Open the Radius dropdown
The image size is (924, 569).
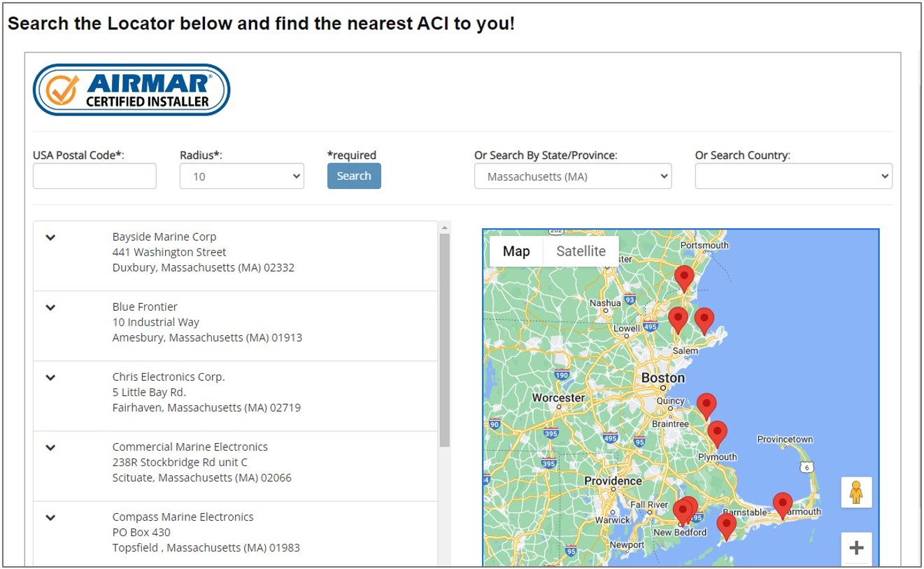pyautogui.click(x=241, y=176)
